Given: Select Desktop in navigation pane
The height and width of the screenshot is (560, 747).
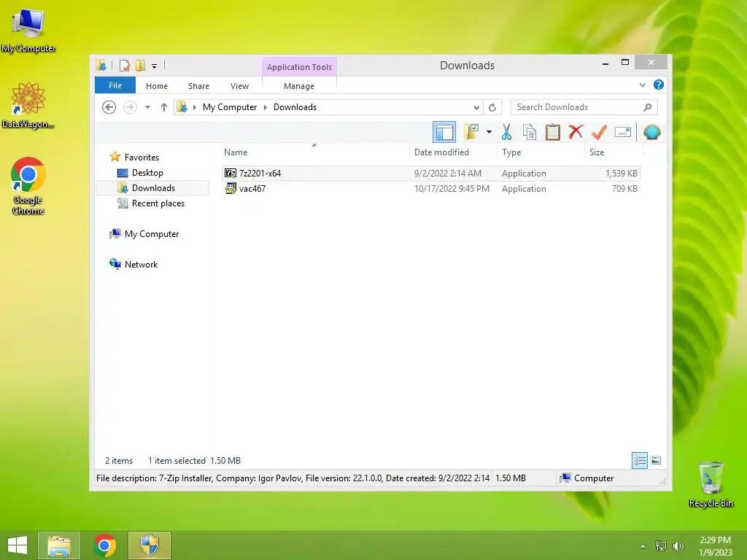Looking at the screenshot, I should [x=147, y=172].
